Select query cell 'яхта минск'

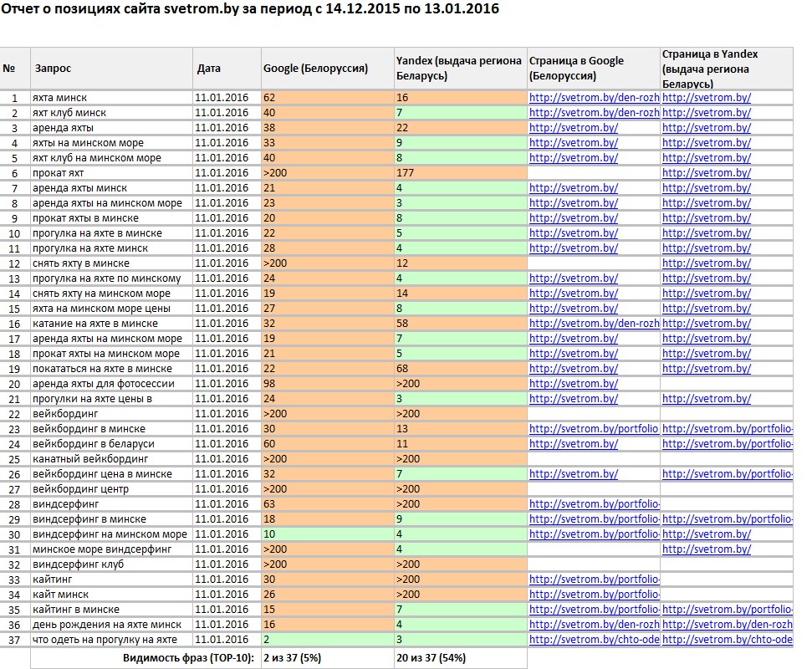click(x=111, y=97)
